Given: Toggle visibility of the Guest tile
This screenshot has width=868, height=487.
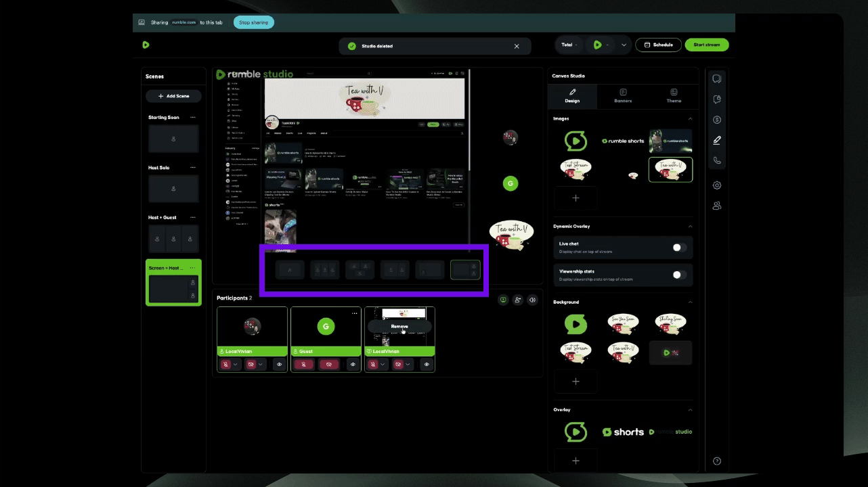Looking at the screenshot, I should click(x=353, y=364).
